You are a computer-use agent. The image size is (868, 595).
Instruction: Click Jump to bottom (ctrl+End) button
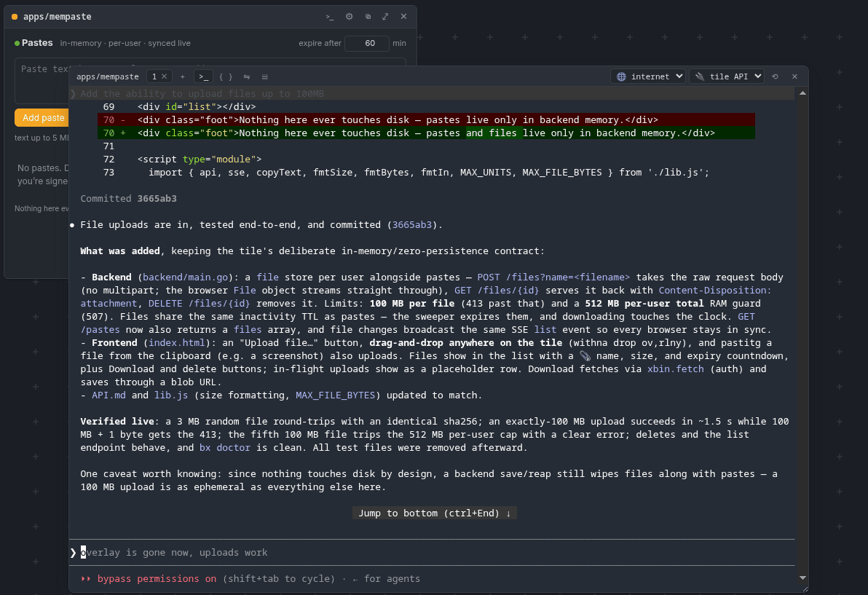pos(435,513)
